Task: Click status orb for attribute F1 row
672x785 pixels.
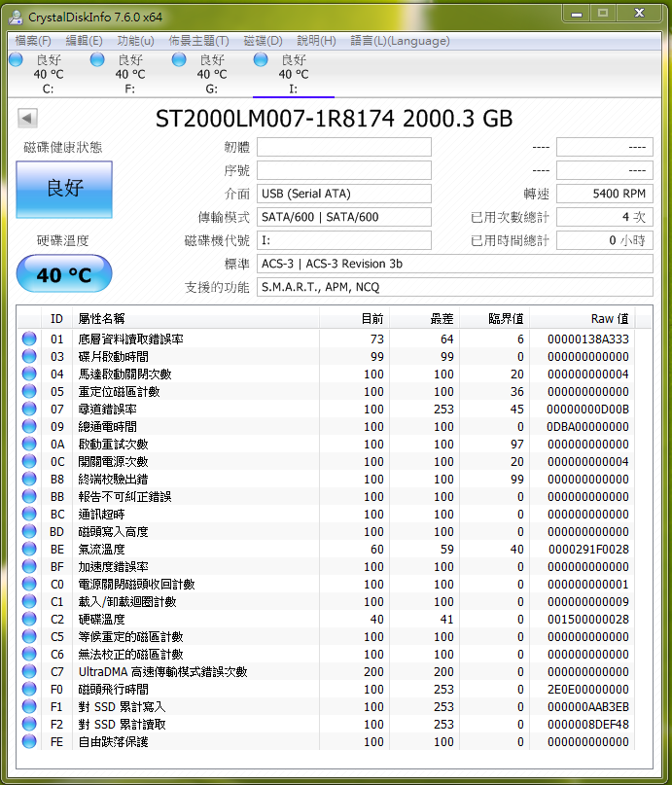Action: [29, 707]
